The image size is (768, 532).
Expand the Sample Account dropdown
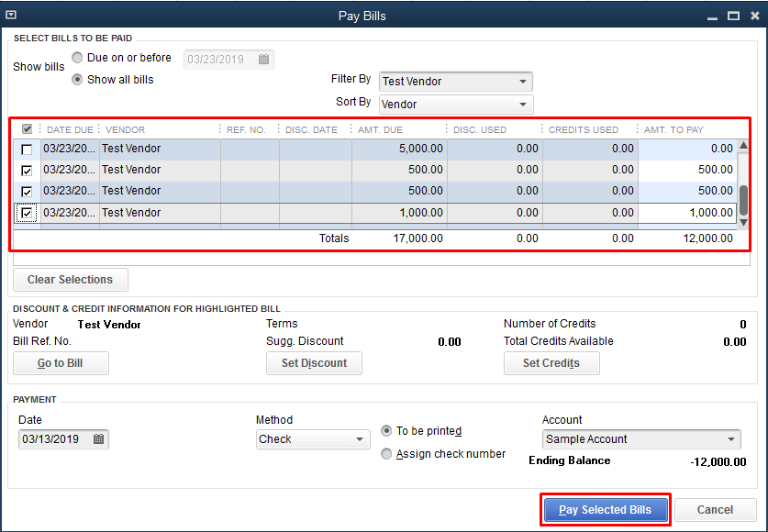[x=731, y=439]
